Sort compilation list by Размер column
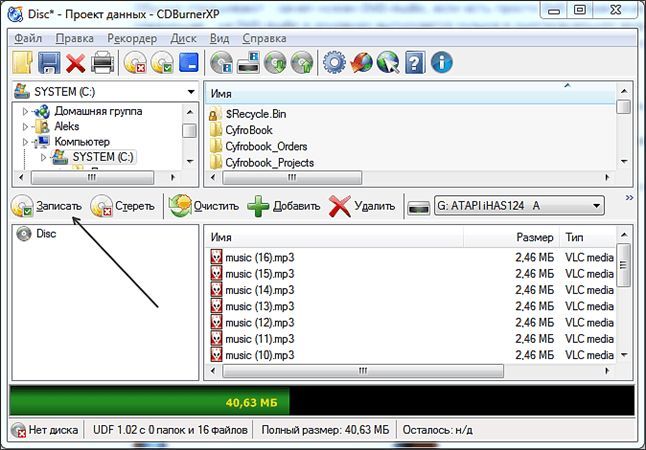This screenshot has width=646, height=450. (511, 237)
